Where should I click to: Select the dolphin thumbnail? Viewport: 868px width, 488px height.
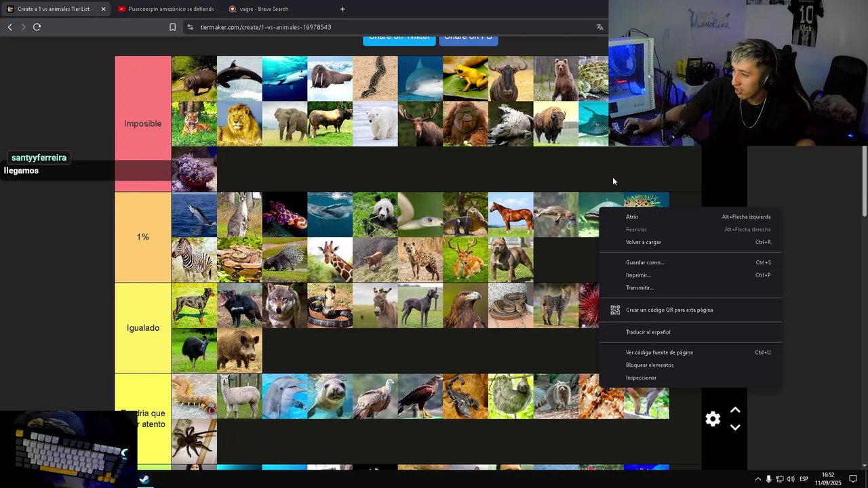tap(285, 396)
